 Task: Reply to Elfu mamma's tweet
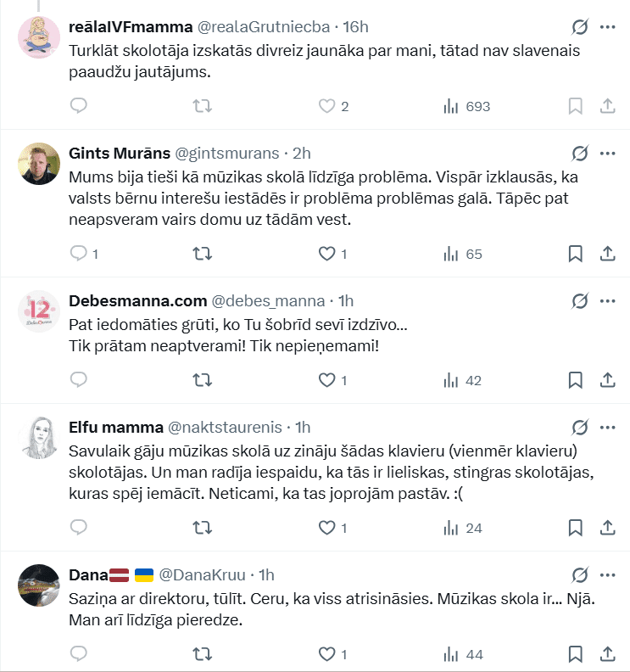tap(79, 528)
